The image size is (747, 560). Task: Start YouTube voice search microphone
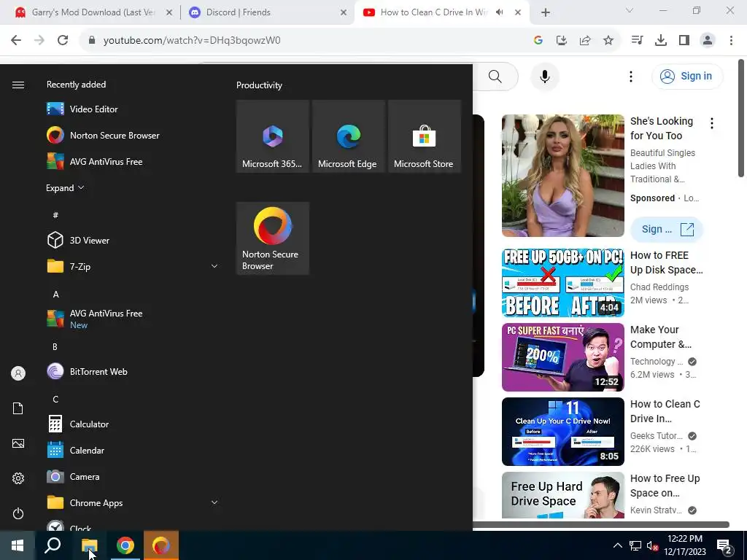coord(544,76)
